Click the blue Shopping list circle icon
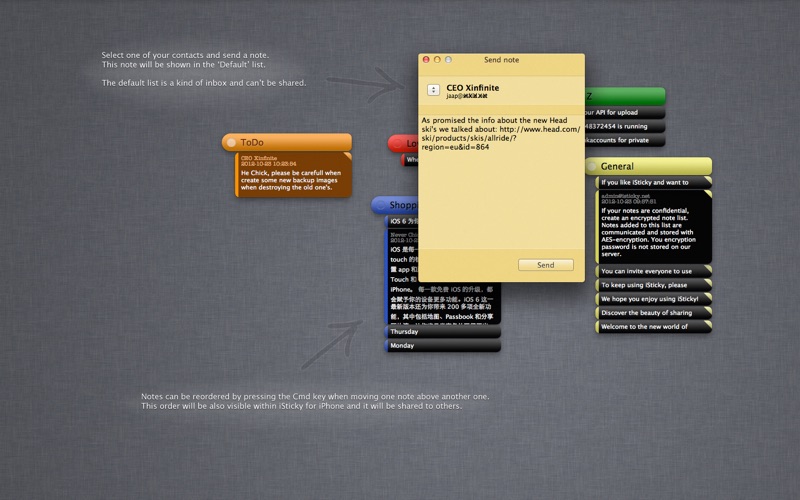800x500 pixels. coord(381,205)
